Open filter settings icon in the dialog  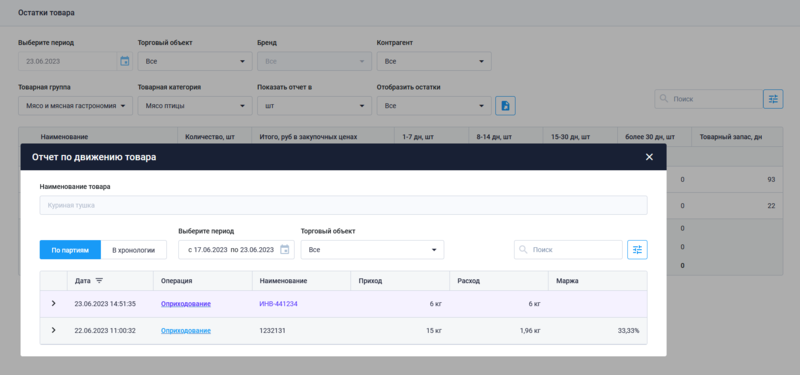pos(637,250)
